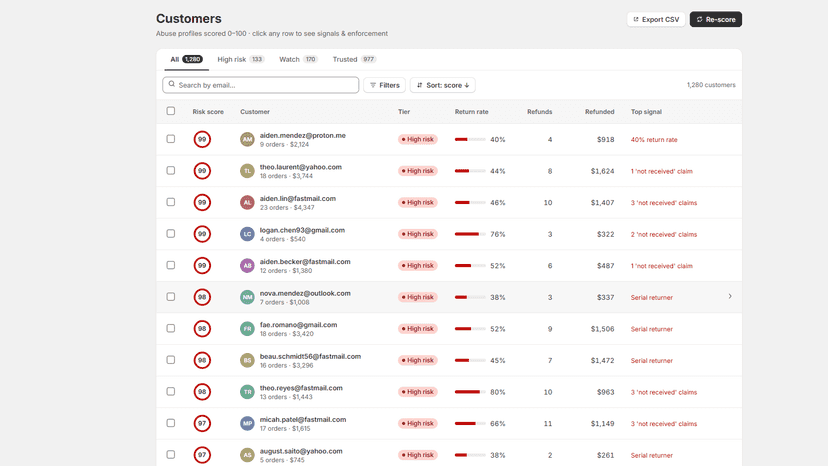Click the NM avatar for nova.mendez
828x466 pixels.
247,297
